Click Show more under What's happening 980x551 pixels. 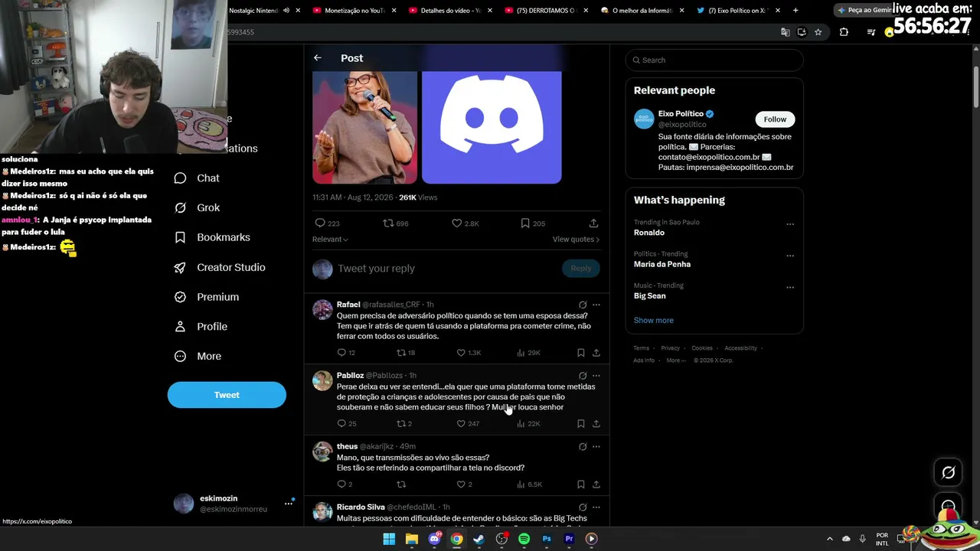[654, 321]
